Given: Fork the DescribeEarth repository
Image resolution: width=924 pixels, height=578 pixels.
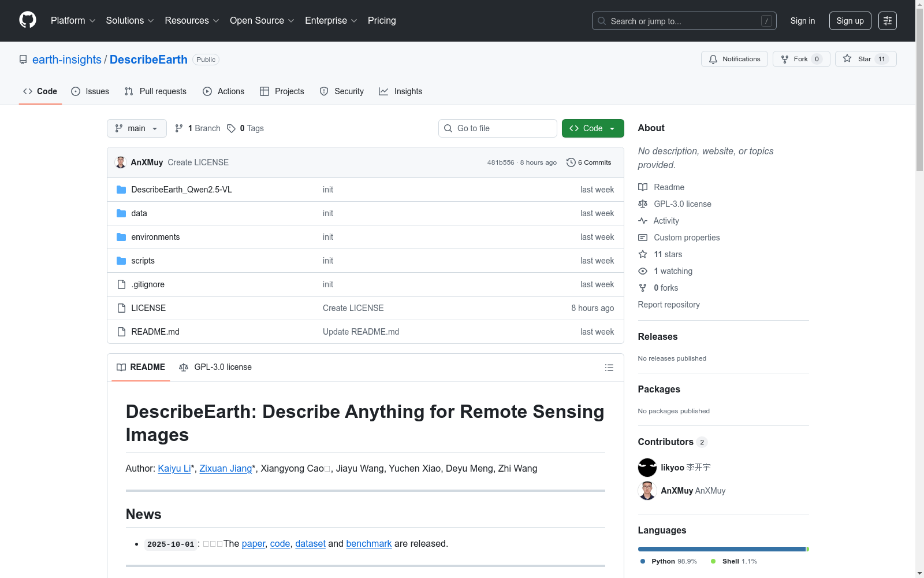Looking at the screenshot, I should point(802,59).
